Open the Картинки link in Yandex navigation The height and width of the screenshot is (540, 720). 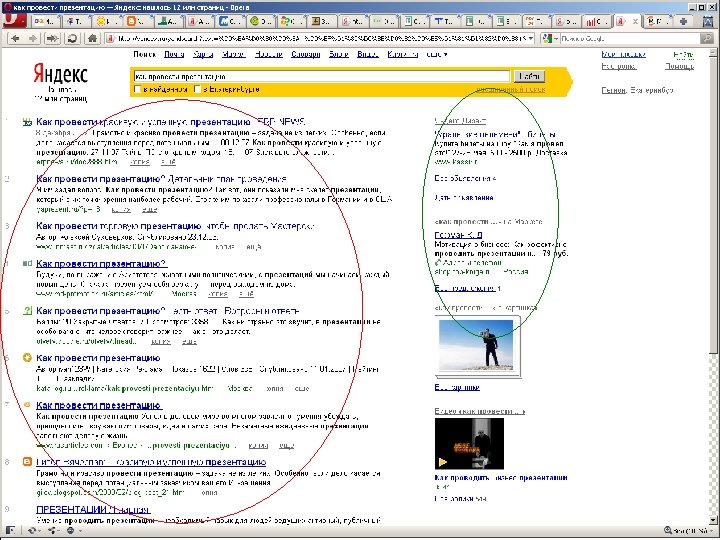pos(403,54)
